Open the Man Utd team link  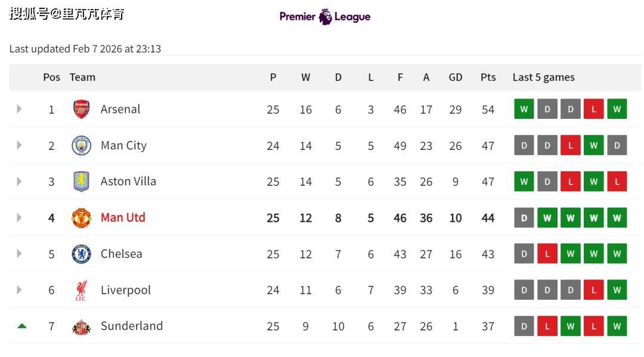pyautogui.click(x=123, y=218)
